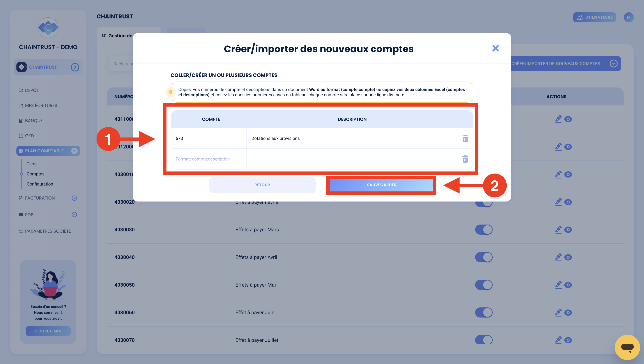
Task: Click the SAUVEGARDER button
Action: (x=381, y=185)
